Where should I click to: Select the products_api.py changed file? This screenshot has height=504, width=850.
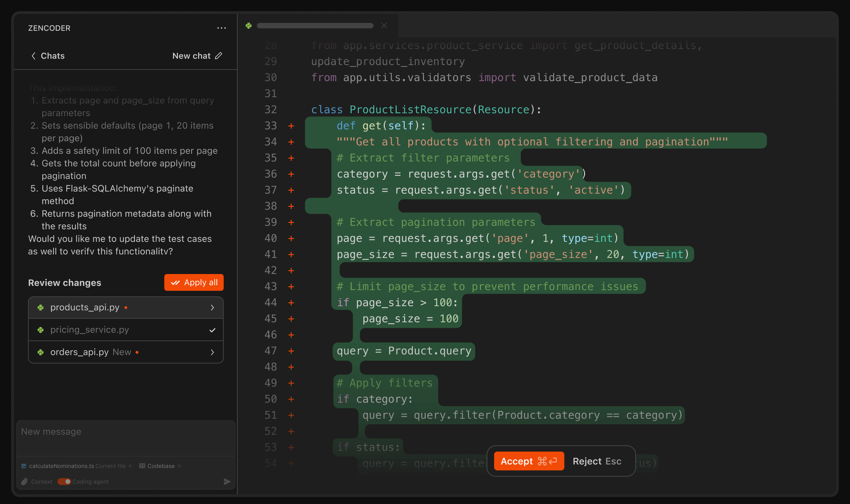point(125,307)
